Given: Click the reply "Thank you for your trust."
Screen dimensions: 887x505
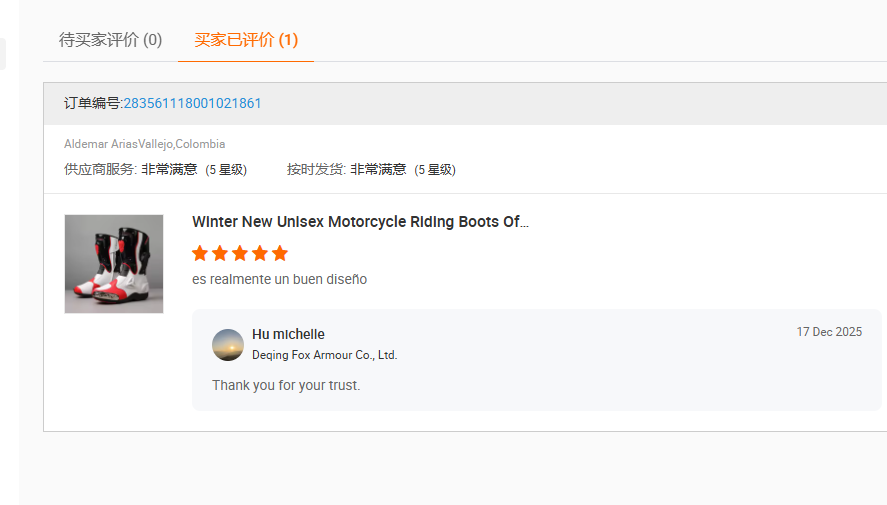Looking at the screenshot, I should pyautogui.click(x=286, y=385).
